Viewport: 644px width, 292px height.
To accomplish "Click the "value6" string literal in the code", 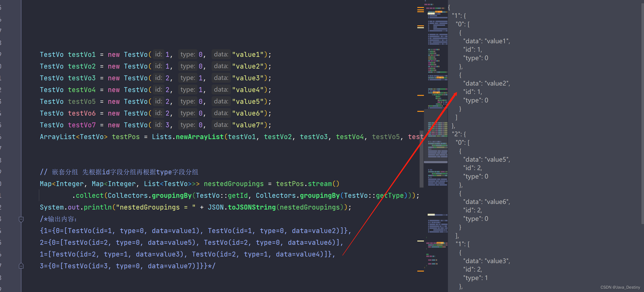I will click(248, 113).
